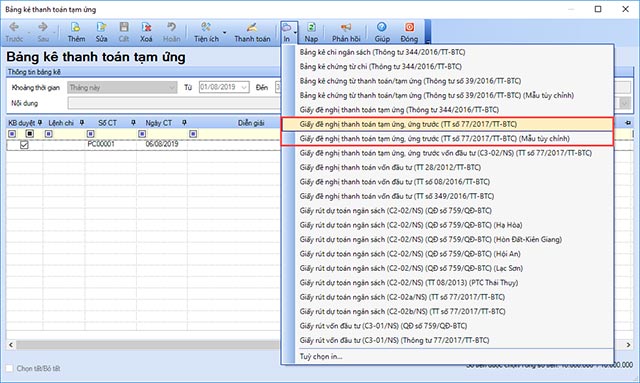Click the PC00001 voucher number cell
This screenshot has height=383, width=640.
click(x=110, y=144)
